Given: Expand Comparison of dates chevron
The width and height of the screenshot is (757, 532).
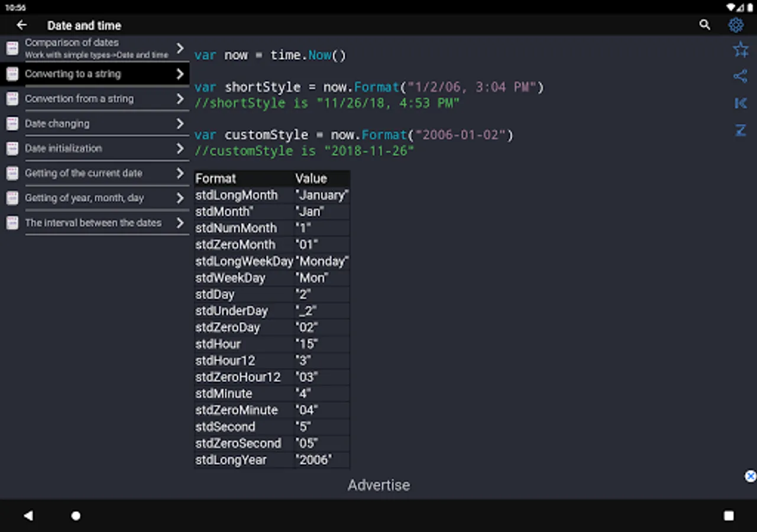Looking at the screenshot, I should 180,48.
